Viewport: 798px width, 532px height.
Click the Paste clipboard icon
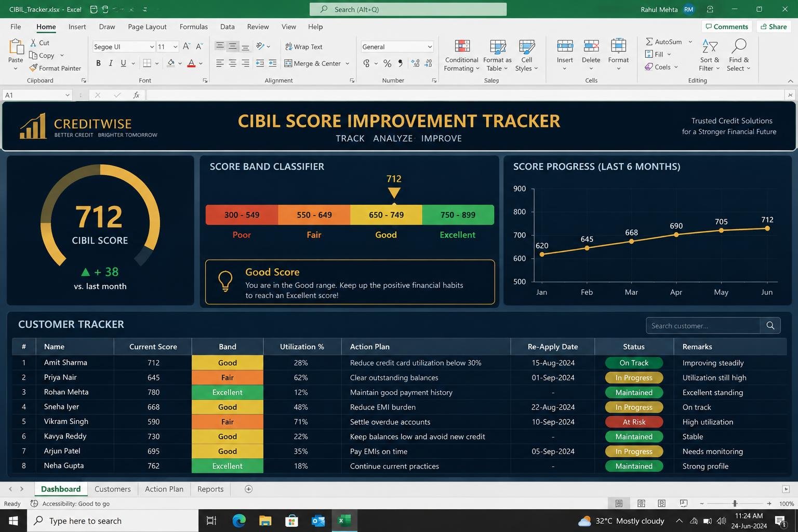(x=16, y=47)
